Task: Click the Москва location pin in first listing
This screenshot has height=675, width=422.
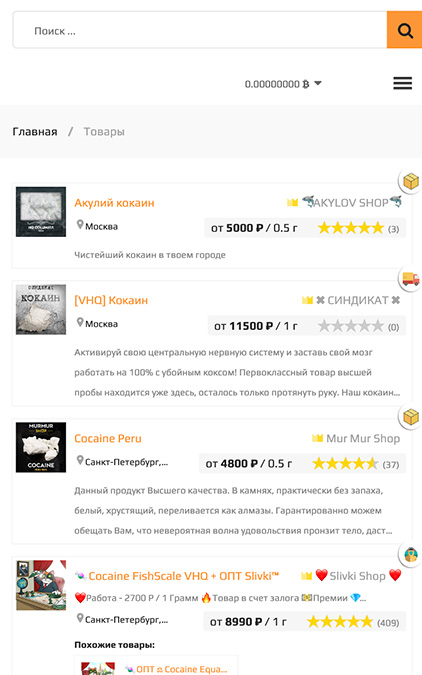Action: [x=80, y=225]
